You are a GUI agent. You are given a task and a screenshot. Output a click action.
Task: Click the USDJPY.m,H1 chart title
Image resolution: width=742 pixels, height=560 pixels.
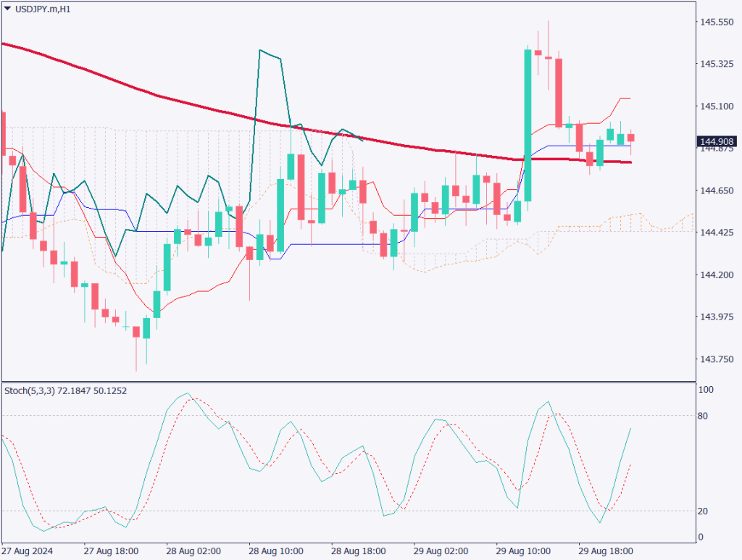point(43,9)
